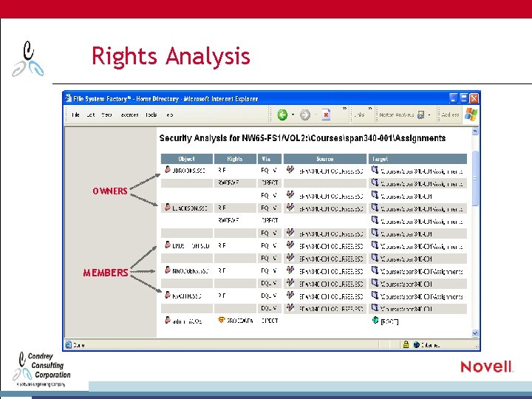
Task: Open the Back button history dropdown arrow
Action: point(293,115)
